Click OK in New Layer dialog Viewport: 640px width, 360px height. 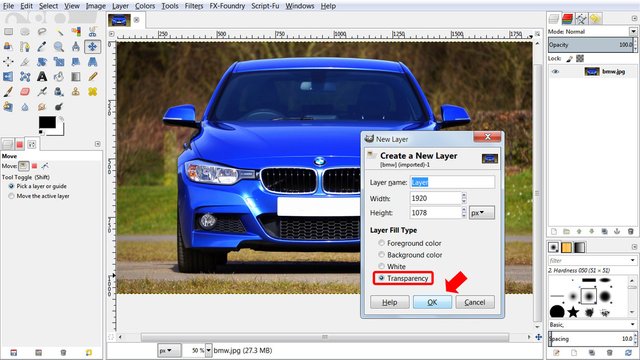[432, 302]
